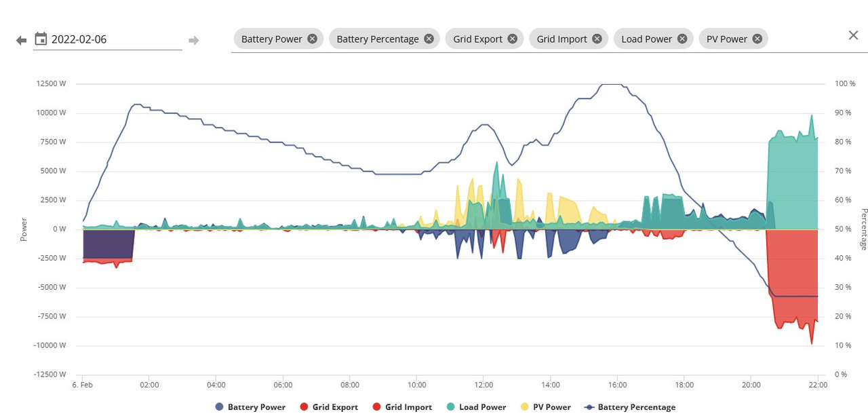Viewport: 868px width, 420px height.
Task: Go to next day with right arrow
Action: point(194,40)
